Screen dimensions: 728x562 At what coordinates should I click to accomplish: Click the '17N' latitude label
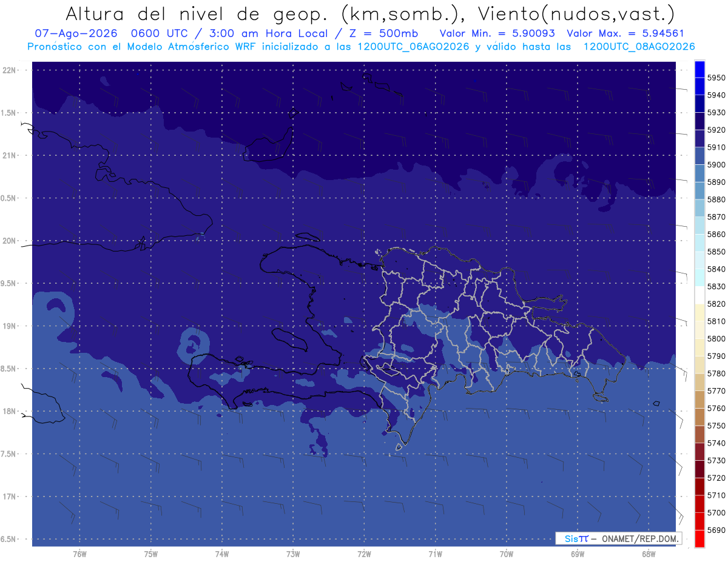pyautogui.click(x=10, y=497)
